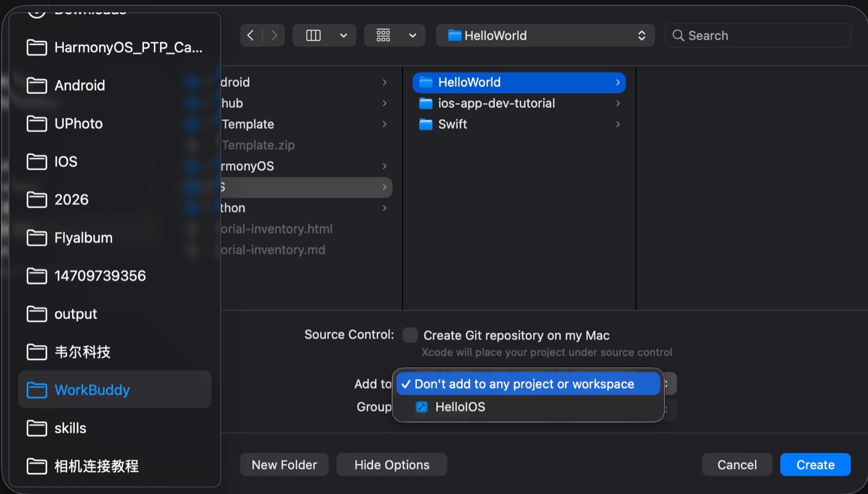
Task: Expand the ios-app-dev-tutorial chevron
Action: click(618, 104)
